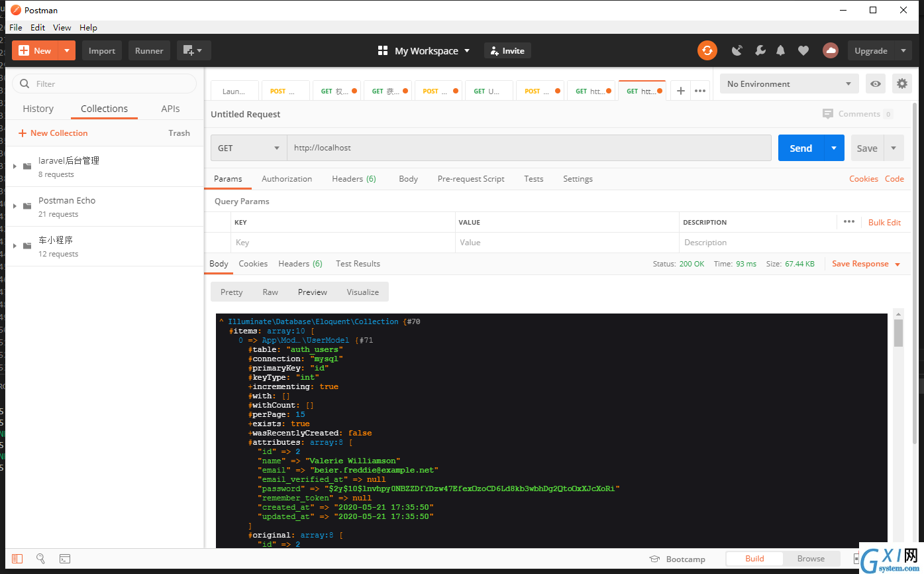Click the Postman logo in title bar

[x=16, y=10]
